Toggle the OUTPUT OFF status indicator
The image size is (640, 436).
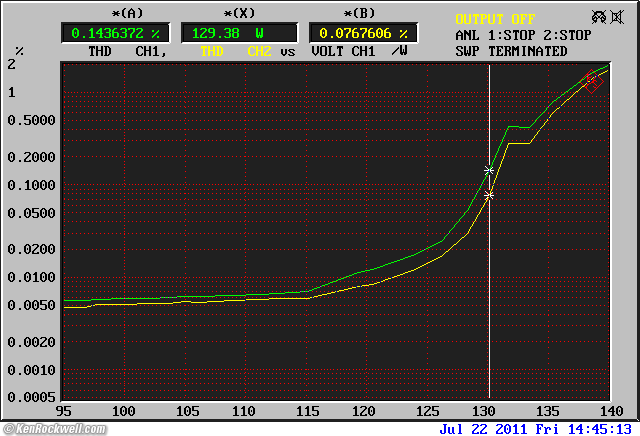495,19
